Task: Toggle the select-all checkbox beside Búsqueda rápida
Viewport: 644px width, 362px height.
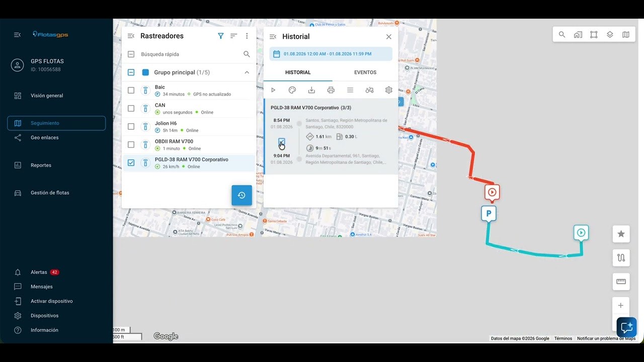Action: pyautogui.click(x=131, y=54)
